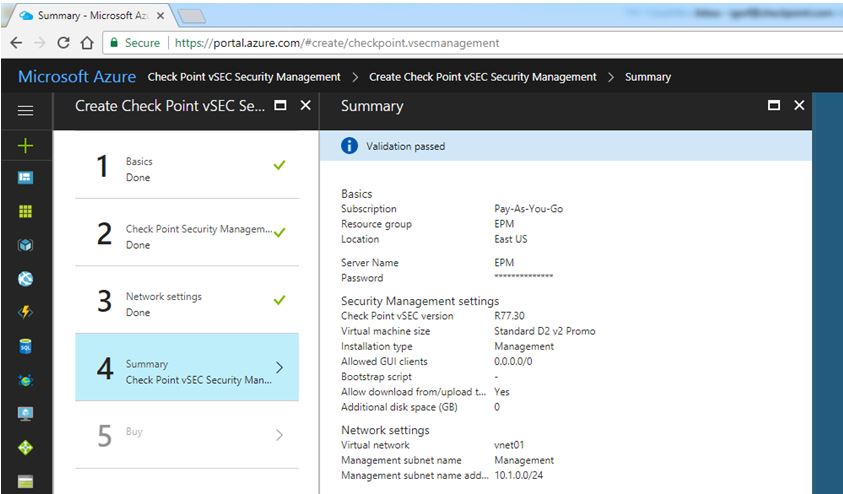Open Load balancers green diamond icon
Screen dimensions: 843x494
pyautogui.click(x=25, y=448)
